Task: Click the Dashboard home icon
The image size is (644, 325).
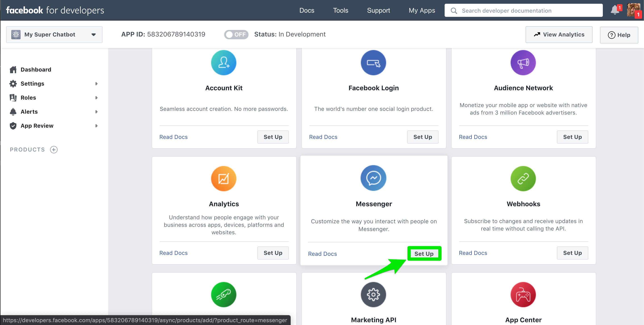Action: [13, 69]
